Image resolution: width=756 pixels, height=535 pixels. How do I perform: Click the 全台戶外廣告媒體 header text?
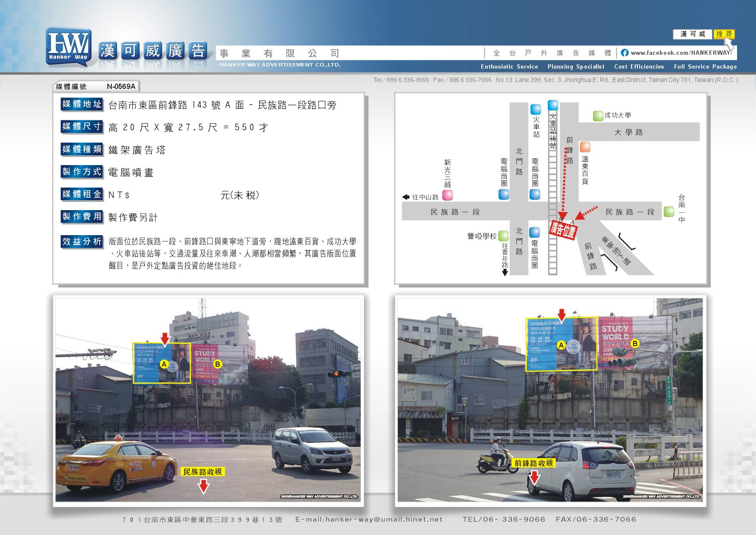pos(552,53)
